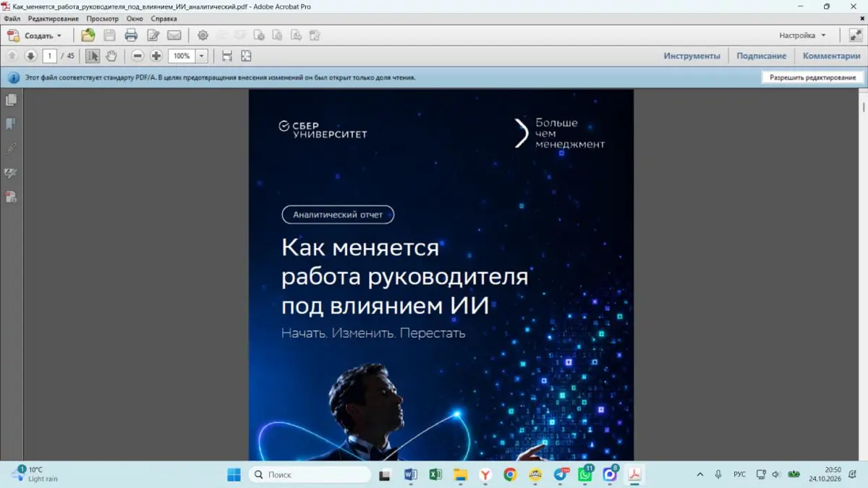
Task: Click the Save floppy disk icon
Action: click(109, 35)
